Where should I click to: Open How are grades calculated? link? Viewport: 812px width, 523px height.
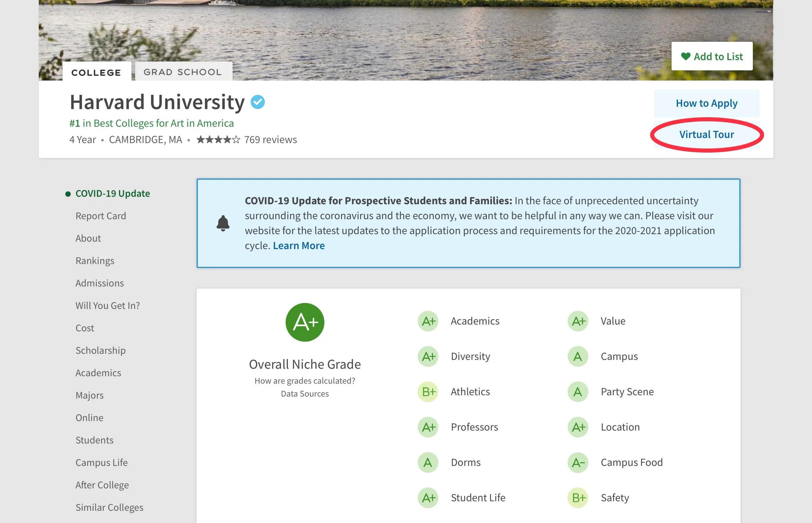tap(305, 381)
